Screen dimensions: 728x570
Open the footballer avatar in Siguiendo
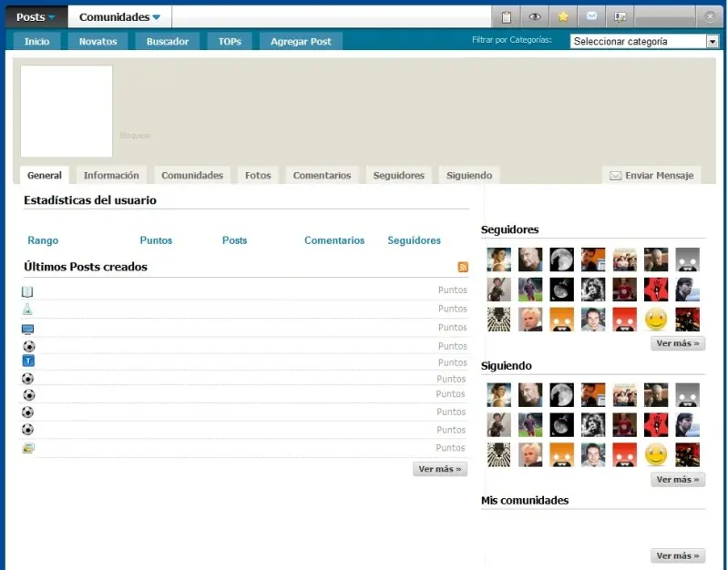click(x=530, y=425)
